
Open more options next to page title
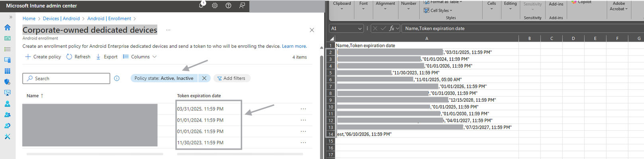[x=168, y=30]
